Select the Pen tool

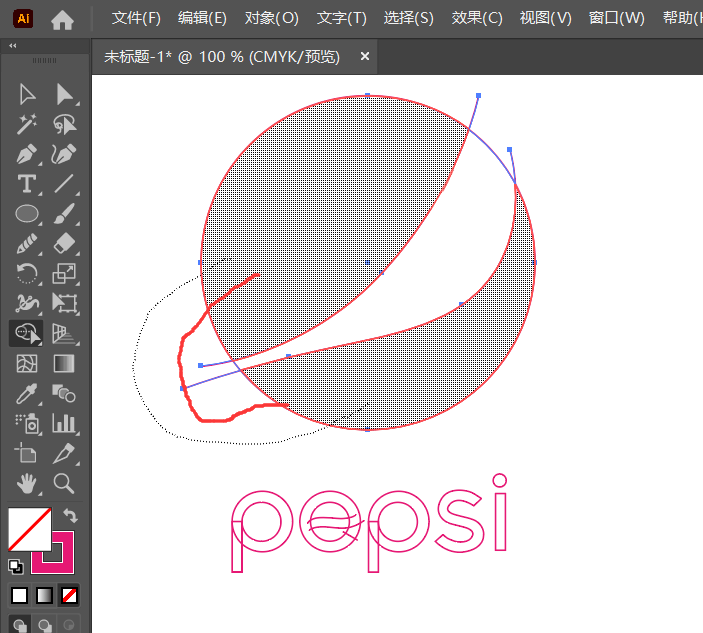coord(27,155)
